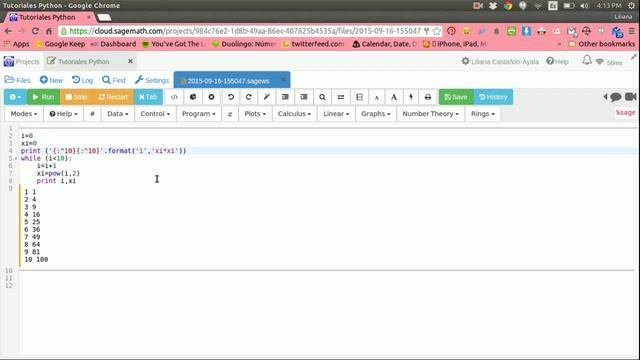Click the magic wand autoformat icon
The image size is (640, 360).
click(x=267, y=97)
